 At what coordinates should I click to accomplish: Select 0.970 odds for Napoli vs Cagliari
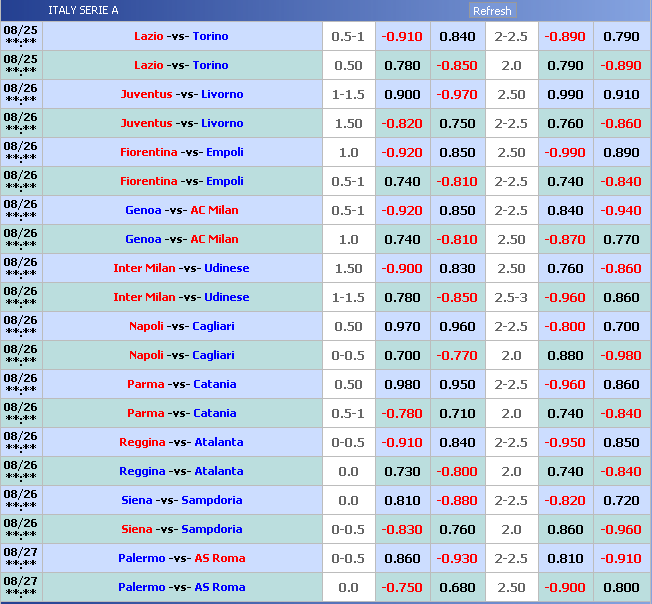[x=402, y=326]
